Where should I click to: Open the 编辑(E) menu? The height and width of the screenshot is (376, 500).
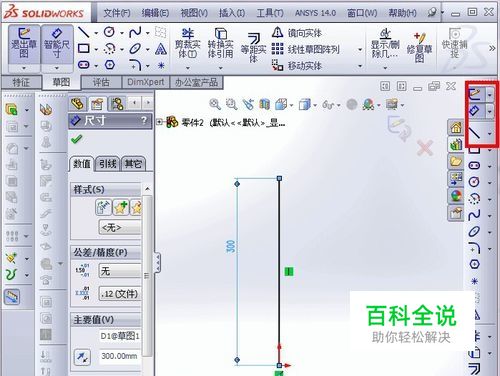(155, 13)
